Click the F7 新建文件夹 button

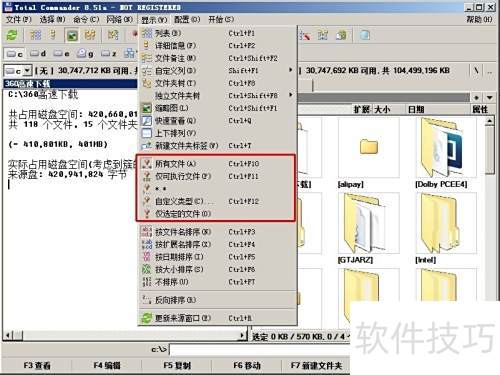[x=316, y=366]
